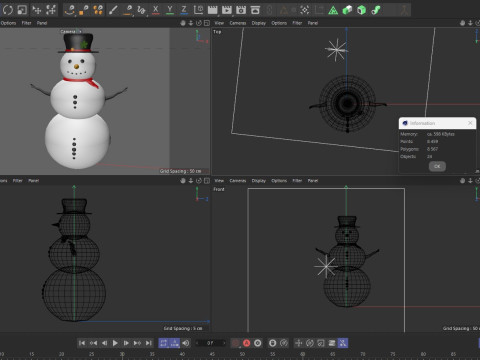The image size is (480, 360).
Task: Decrease frame with left arrow of frame field
Action: coord(197,343)
